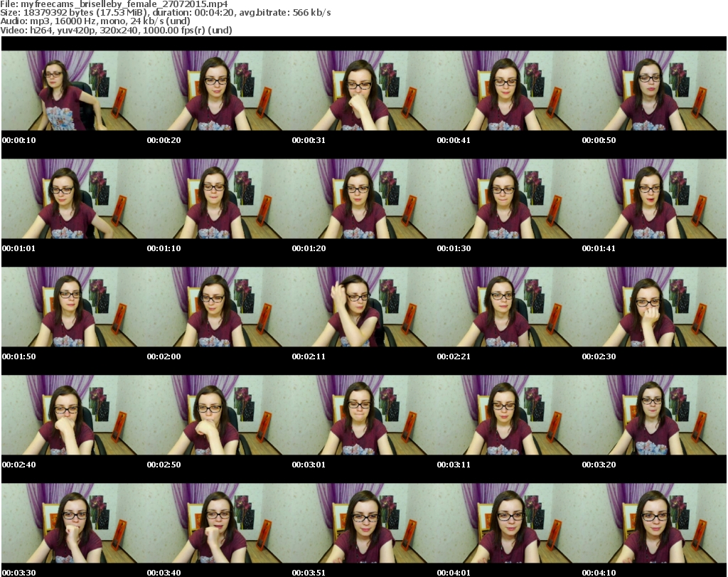Select the thumbnail at 00:01:01
The height and width of the screenshot is (577, 728).
pyautogui.click(x=74, y=198)
